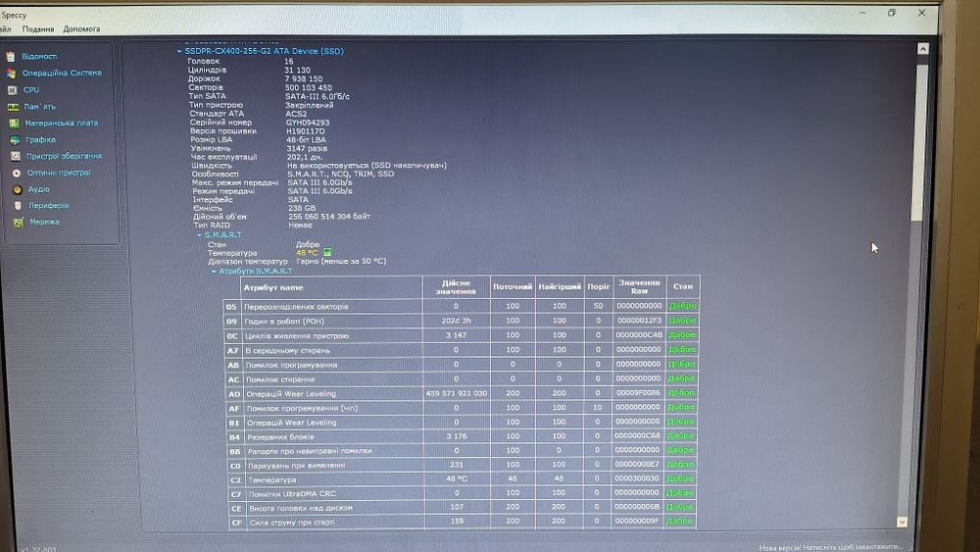Click the value 459 571 921 030

(x=457, y=393)
